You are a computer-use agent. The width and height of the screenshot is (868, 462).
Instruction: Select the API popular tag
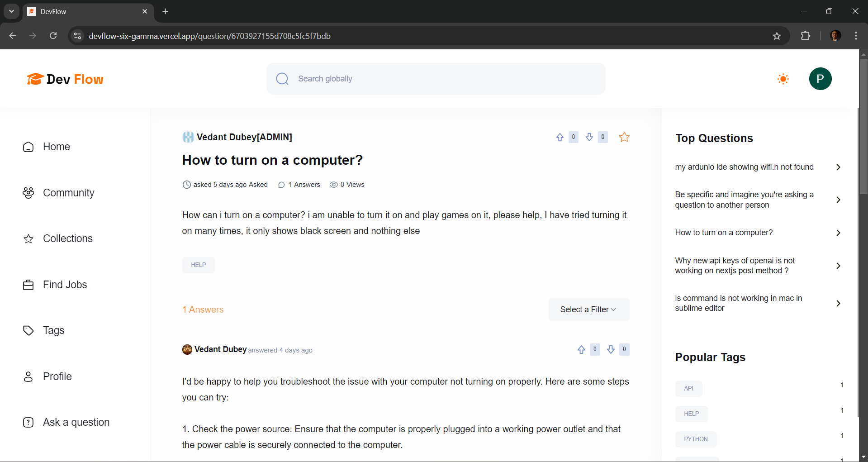point(688,388)
